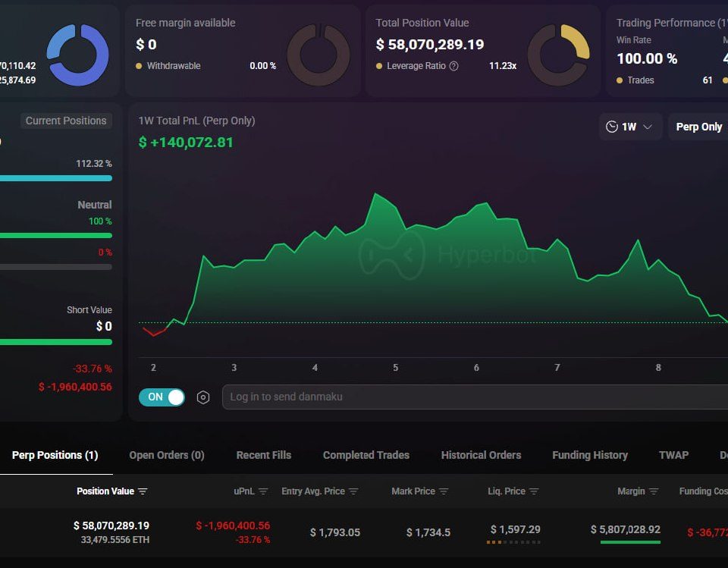Switch to Open Orders (0) tab
This screenshot has height=568, width=728.
coord(167,455)
